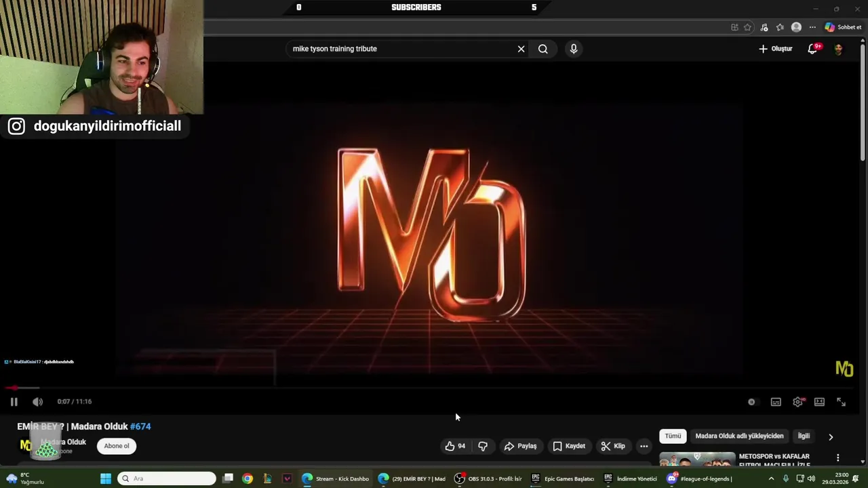Screen dimensions: 868x488
Task: Add page to favorites with star
Action: [747, 27]
